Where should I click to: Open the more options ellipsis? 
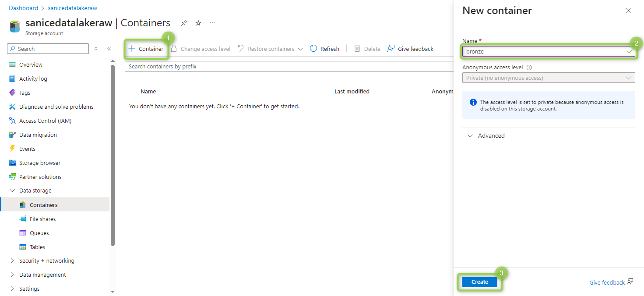pyautogui.click(x=212, y=23)
